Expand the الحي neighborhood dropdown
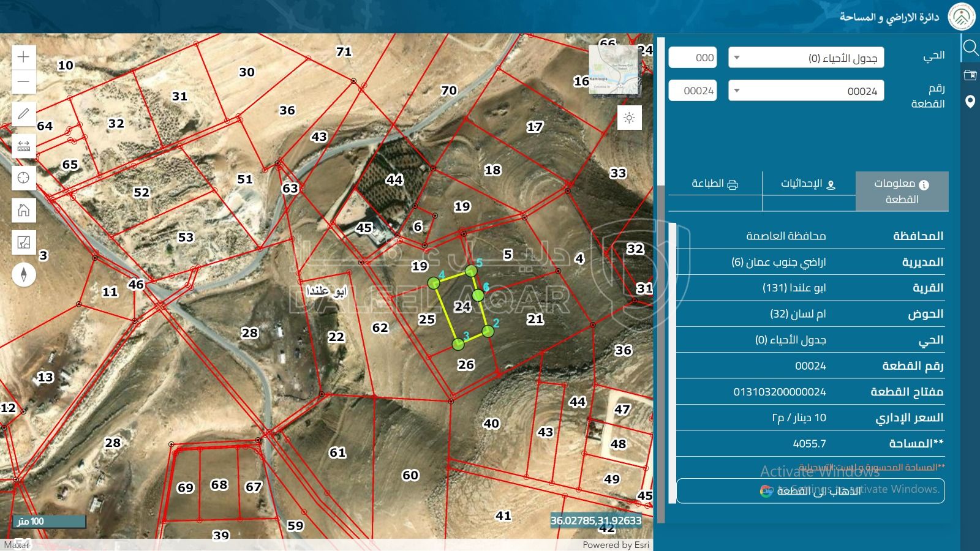Screen dimensions: 980x551 [x=805, y=58]
